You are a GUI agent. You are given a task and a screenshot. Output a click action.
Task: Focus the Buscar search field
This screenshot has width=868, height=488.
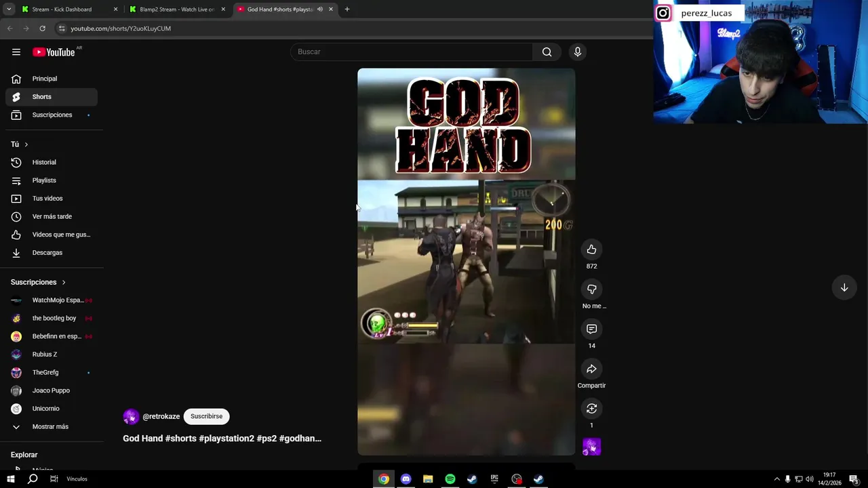(x=412, y=52)
